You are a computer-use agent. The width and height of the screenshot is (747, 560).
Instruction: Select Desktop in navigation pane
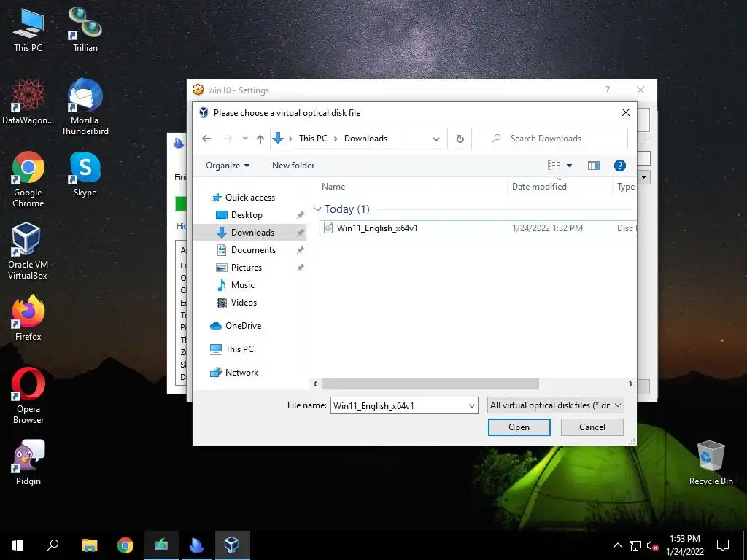click(247, 215)
